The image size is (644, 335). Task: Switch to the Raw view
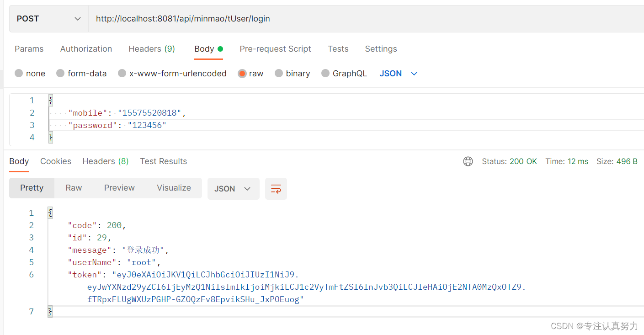[74, 188]
